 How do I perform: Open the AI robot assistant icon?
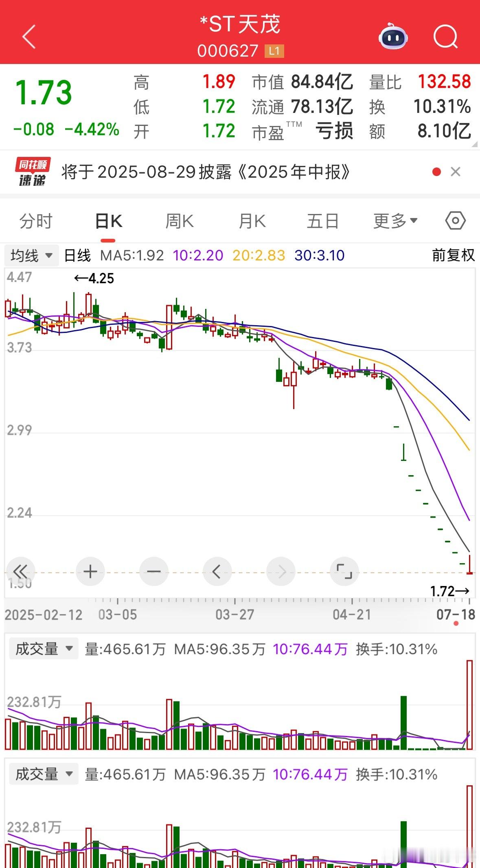tap(393, 37)
